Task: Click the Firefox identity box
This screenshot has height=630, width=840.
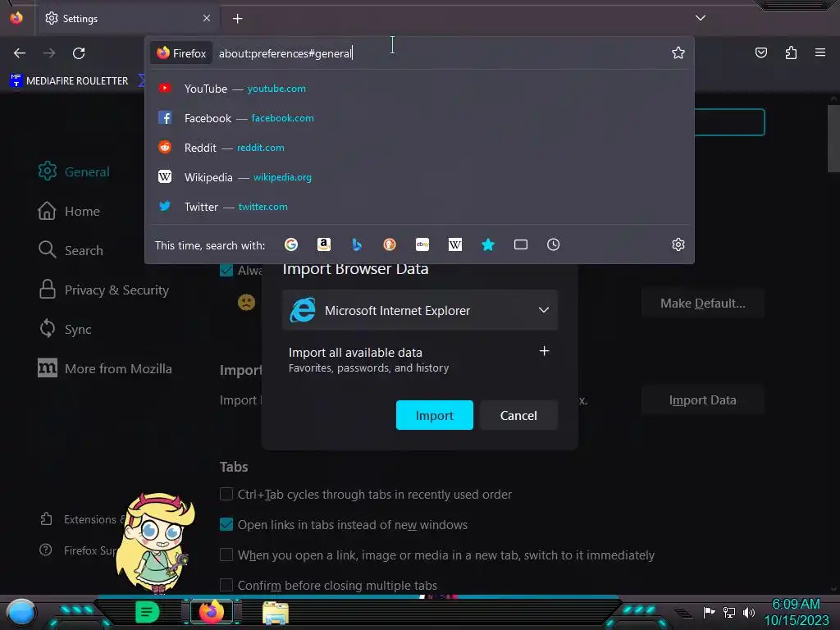Action: (181, 53)
